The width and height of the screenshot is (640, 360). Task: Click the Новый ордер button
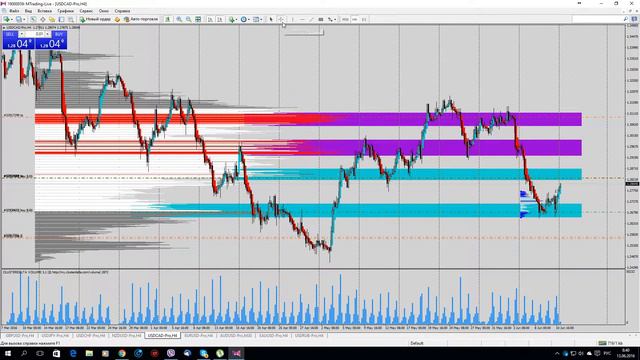click(95, 19)
